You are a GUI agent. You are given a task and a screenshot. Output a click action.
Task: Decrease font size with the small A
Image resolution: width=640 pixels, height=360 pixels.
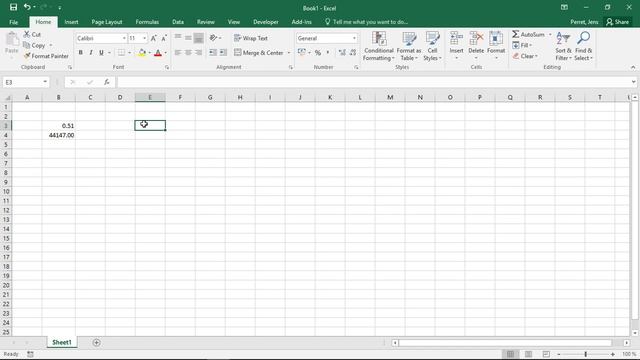(164, 38)
